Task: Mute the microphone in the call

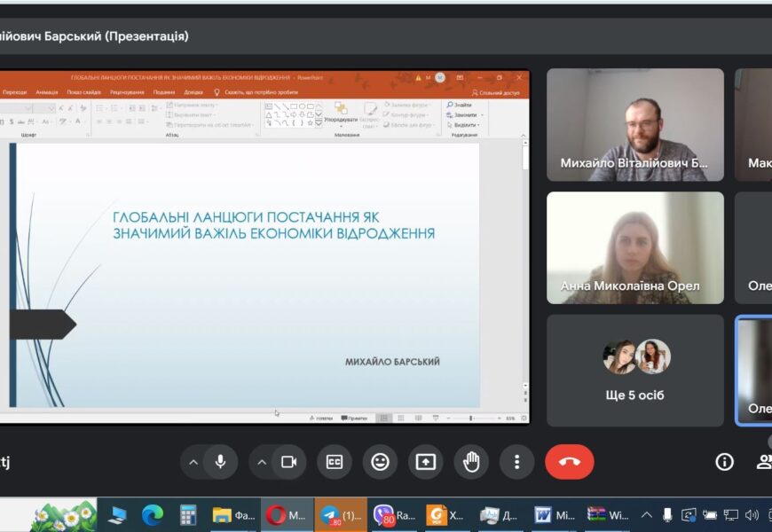Action: (x=220, y=462)
